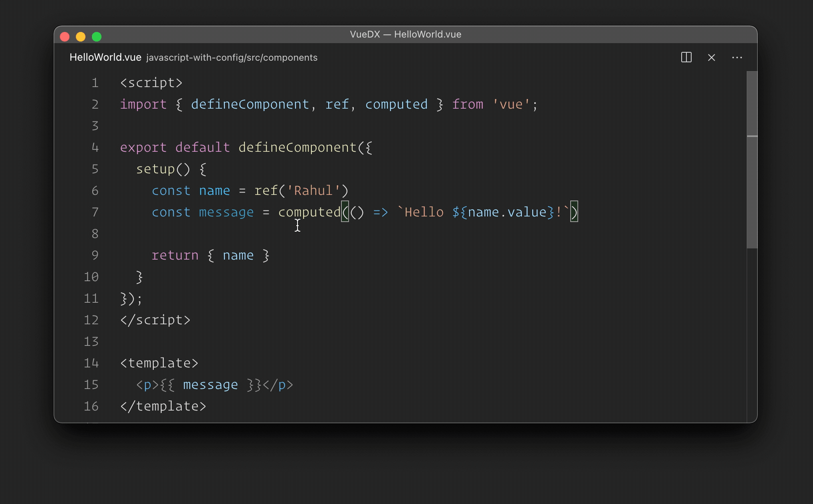Click the window title VueDX — HelloWorld.vue
The height and width of the screenshot is (504, 813).
pyautogui.click(x=405, y=34)
